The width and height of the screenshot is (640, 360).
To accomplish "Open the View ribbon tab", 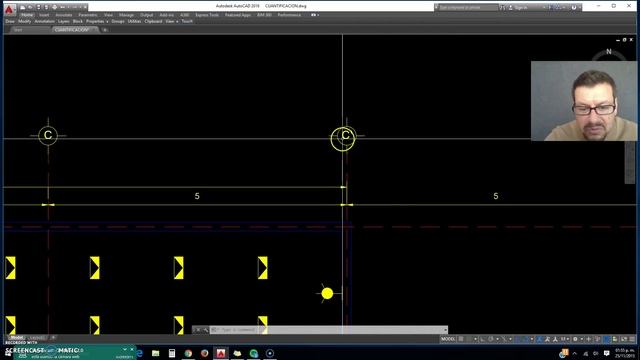I will coord(108,15).
